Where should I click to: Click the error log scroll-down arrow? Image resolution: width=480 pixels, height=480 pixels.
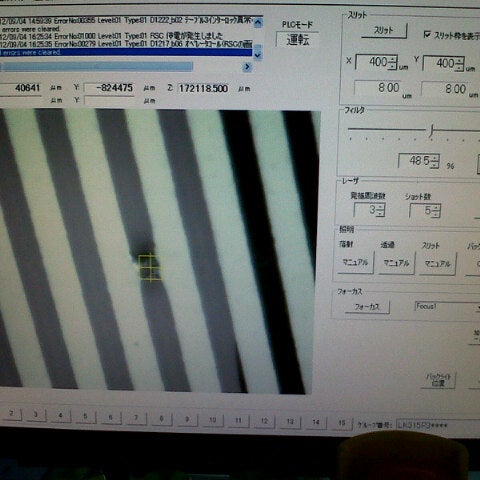257,54
